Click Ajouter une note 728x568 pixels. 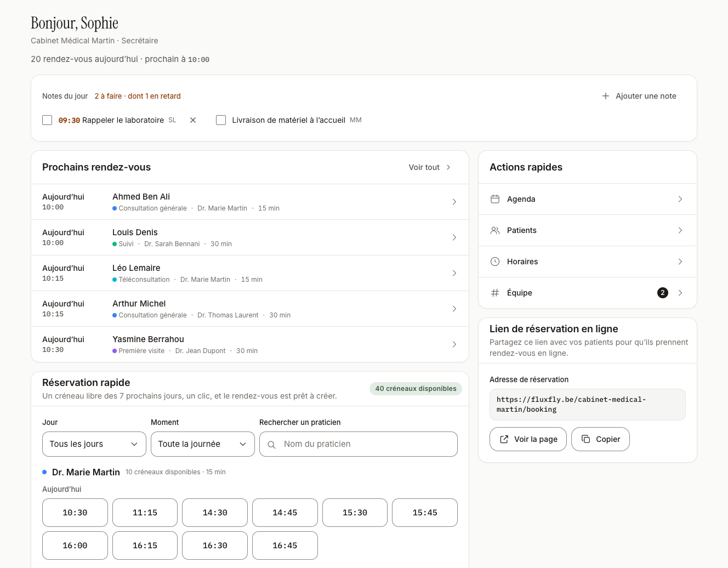[x=639, y=96]
